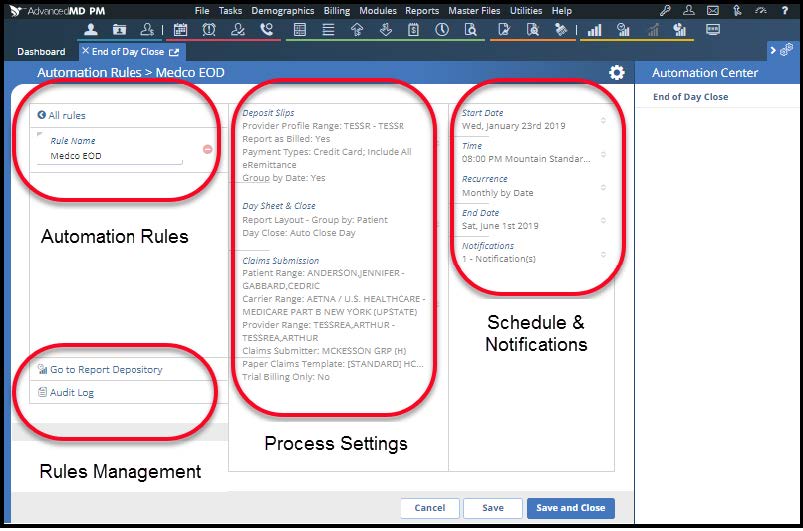Click the document with pencil icon
Viewport: 803px width, 531px height.
point(504,30)
